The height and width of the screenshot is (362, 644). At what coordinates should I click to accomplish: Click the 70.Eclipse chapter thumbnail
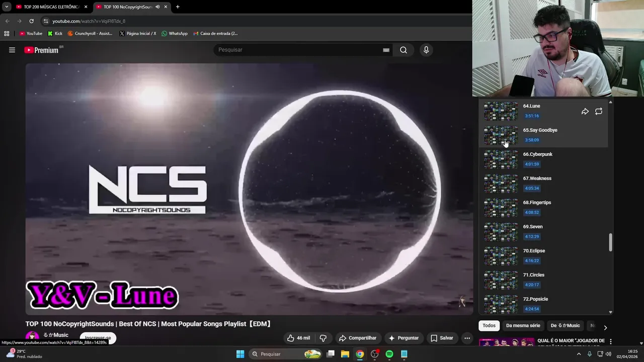coord(501,256)
